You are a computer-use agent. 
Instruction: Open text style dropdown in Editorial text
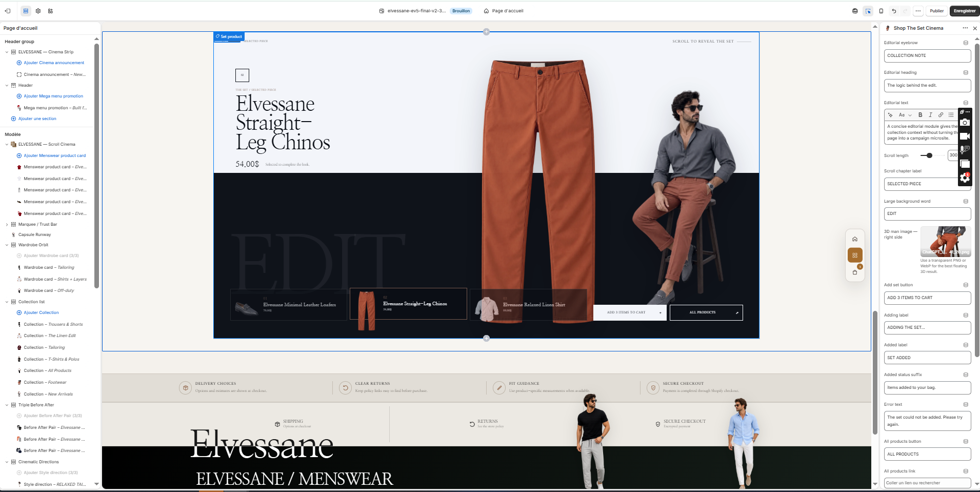pyautogui.click(x=905, y=115)
